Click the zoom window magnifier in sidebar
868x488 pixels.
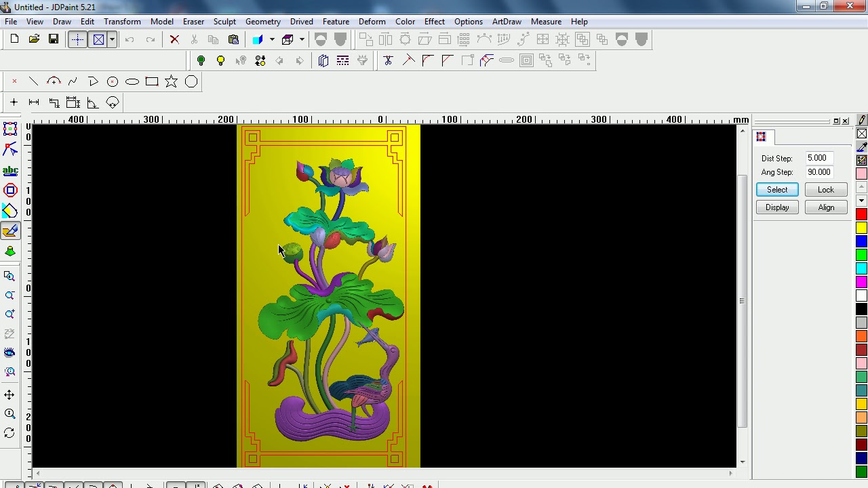9,276
